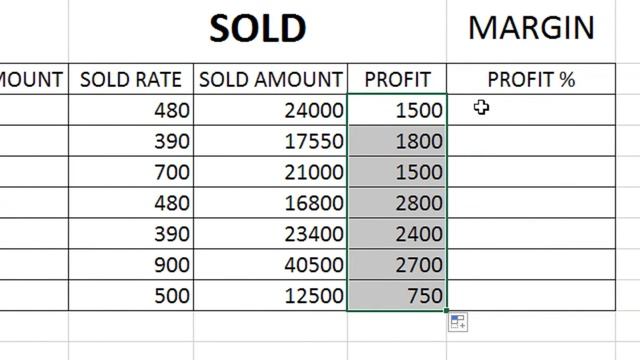Select the MARGIN title cell

click(531, 29)
